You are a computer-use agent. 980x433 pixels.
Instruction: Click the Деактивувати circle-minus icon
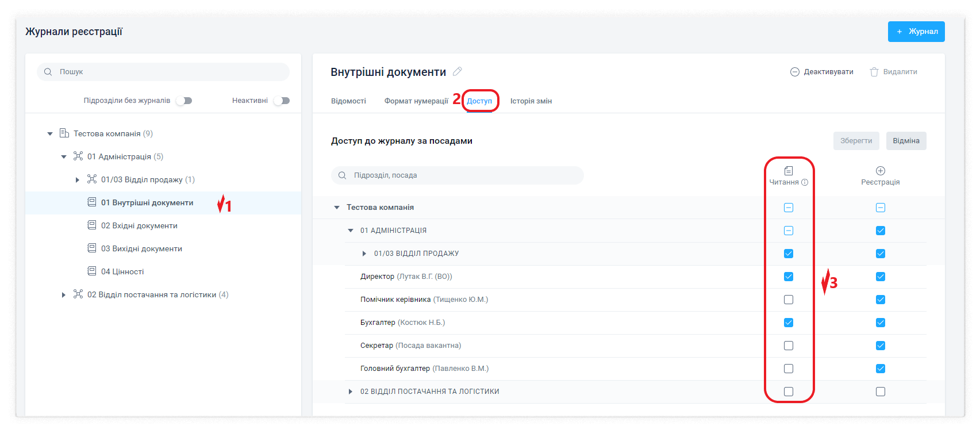pos(795,72)
